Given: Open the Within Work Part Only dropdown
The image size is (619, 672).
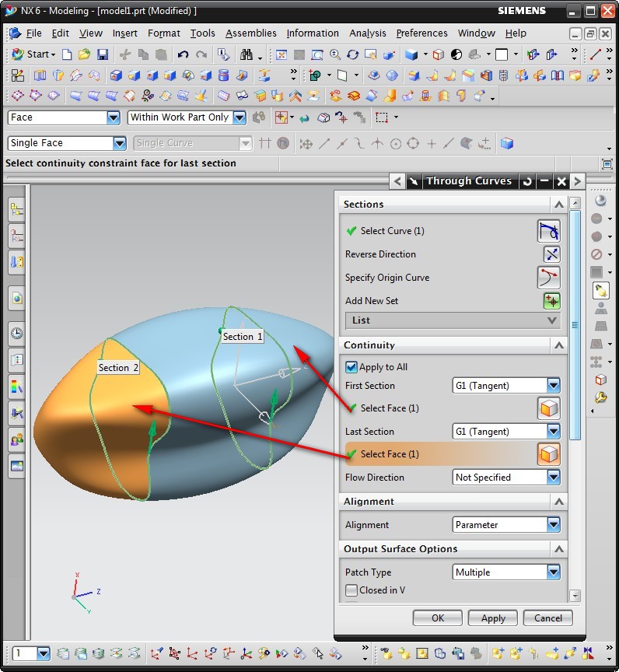Looking at the screenshot, I should click(240, 117).
